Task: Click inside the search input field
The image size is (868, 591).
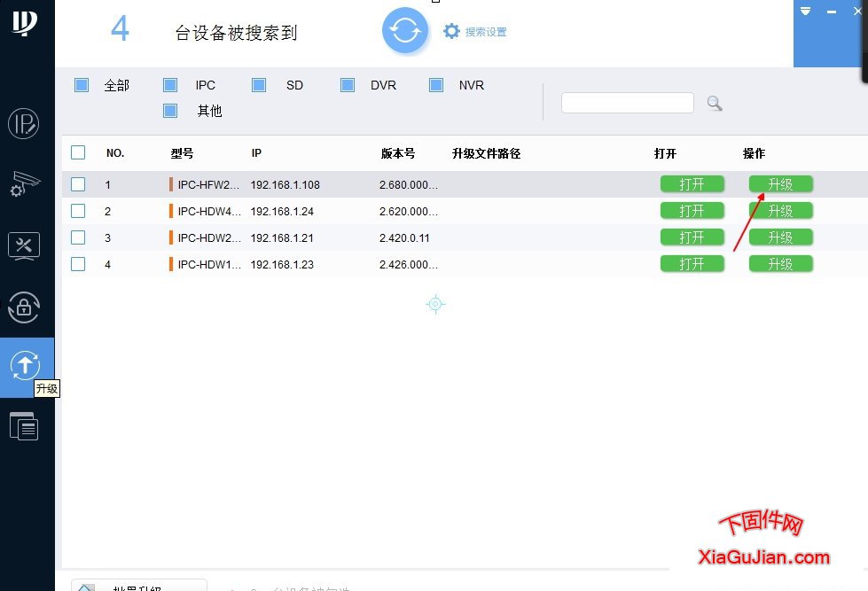Action: tap(627, 103)
